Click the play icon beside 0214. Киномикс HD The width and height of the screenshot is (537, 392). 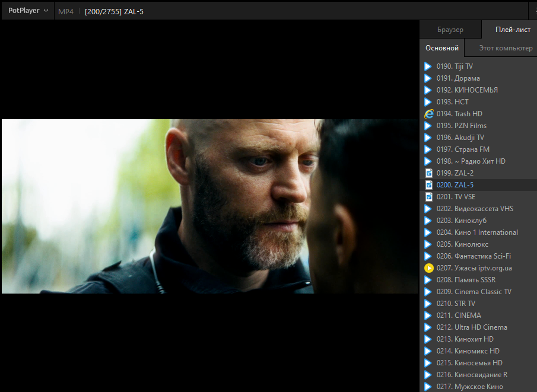(428, 351)
